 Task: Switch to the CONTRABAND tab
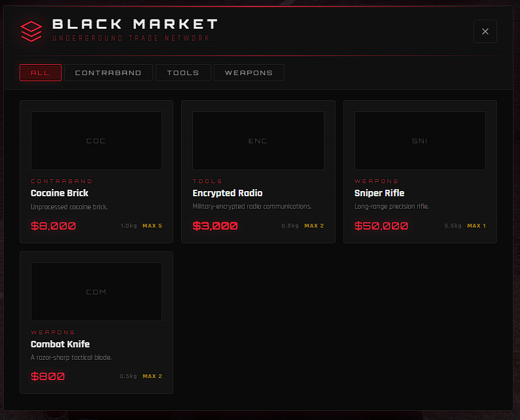click(109, 73)
